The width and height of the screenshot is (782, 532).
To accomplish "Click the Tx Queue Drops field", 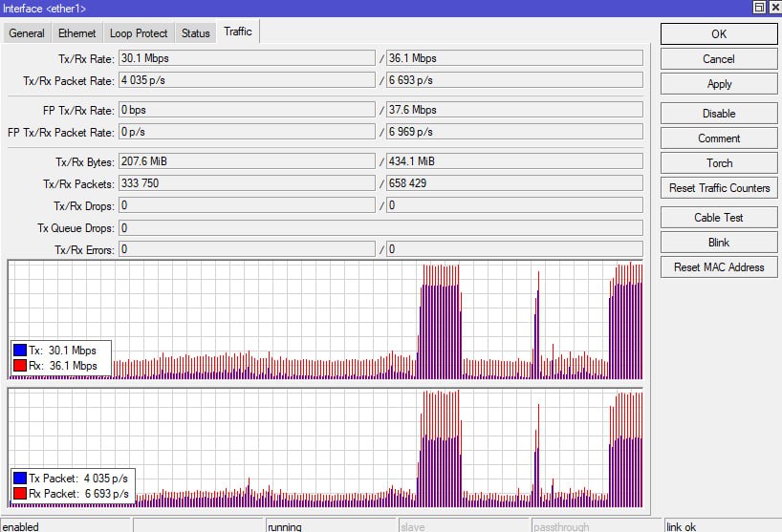I will tap(381, 228).
